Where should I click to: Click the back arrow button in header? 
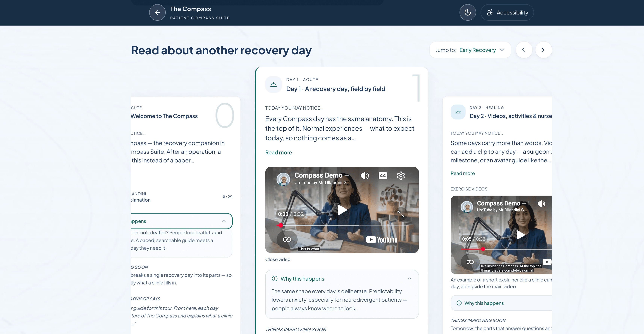(x=157, y=12)
